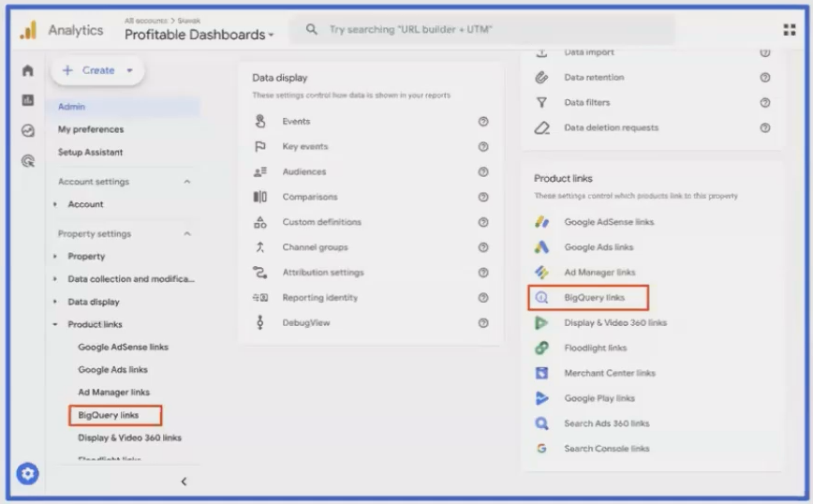The width and height of the screenshot is (813, 504).
Task: Click the Data deletion requests eraser icon
Action: (x=541, y=127)
